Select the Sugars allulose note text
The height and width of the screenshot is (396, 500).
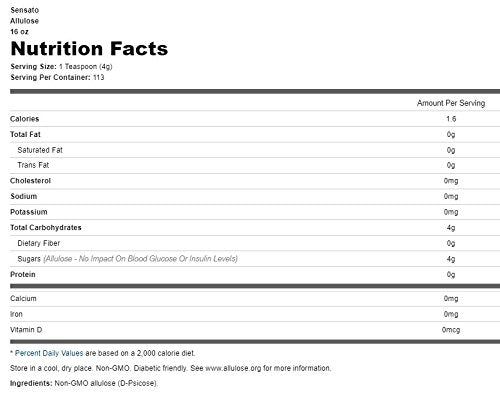point(140,259)
